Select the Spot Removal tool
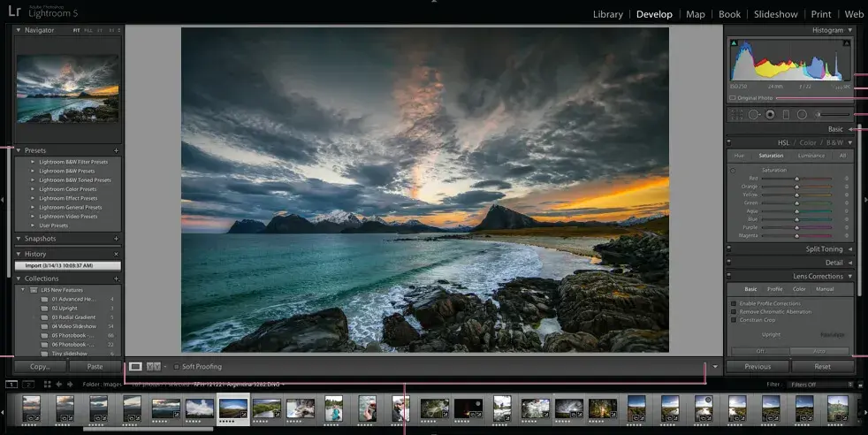Screen dimensions: 868x435 click(754, 115)
